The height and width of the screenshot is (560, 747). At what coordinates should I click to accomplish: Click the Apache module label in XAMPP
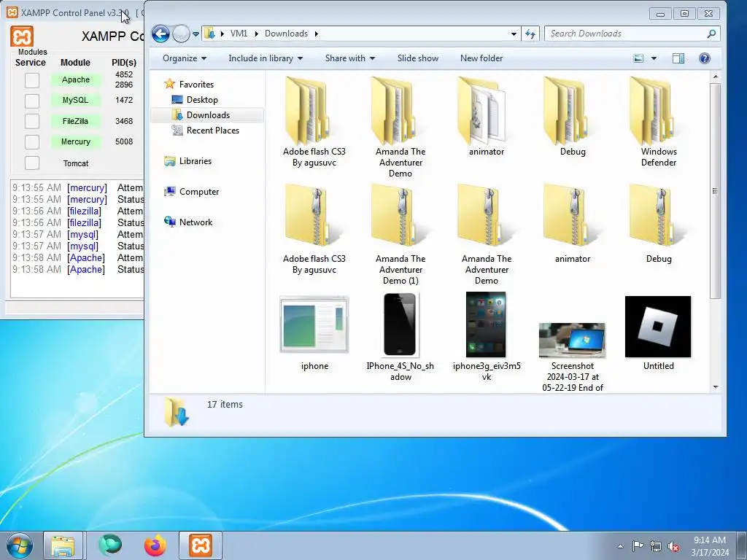(76, 79)
